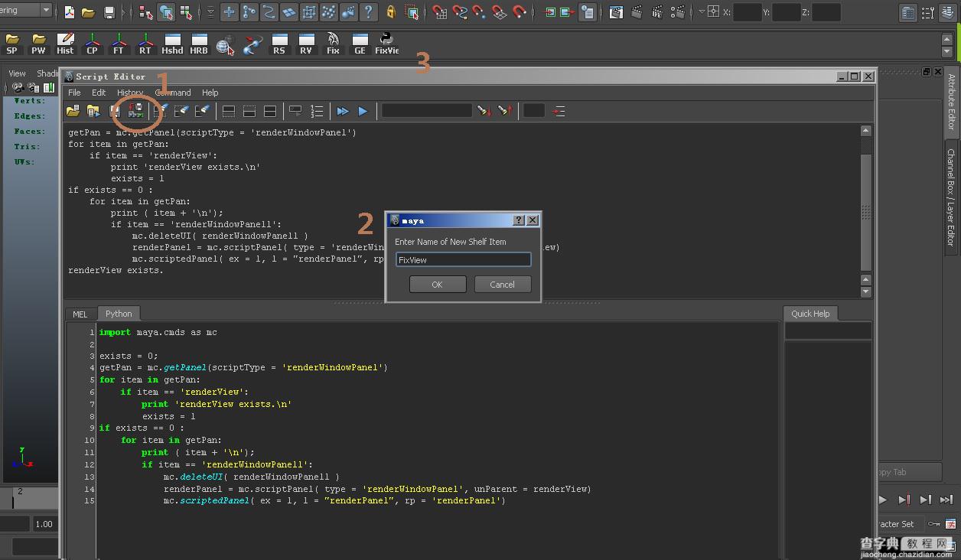Click the Load Script icon in Script Editor
This screenshot has width=961, height=560.
(x=73, y=112)
